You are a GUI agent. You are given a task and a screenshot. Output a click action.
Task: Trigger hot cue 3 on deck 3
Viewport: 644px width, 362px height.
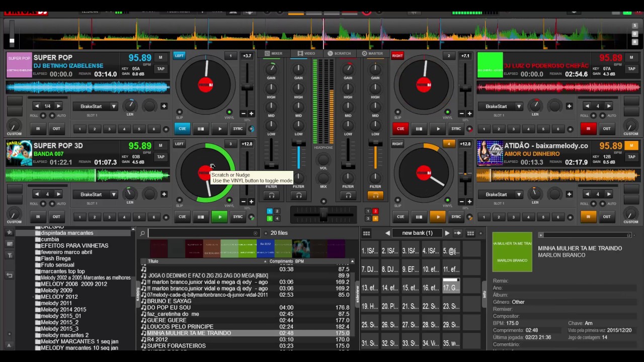click(x=109, y=217)
